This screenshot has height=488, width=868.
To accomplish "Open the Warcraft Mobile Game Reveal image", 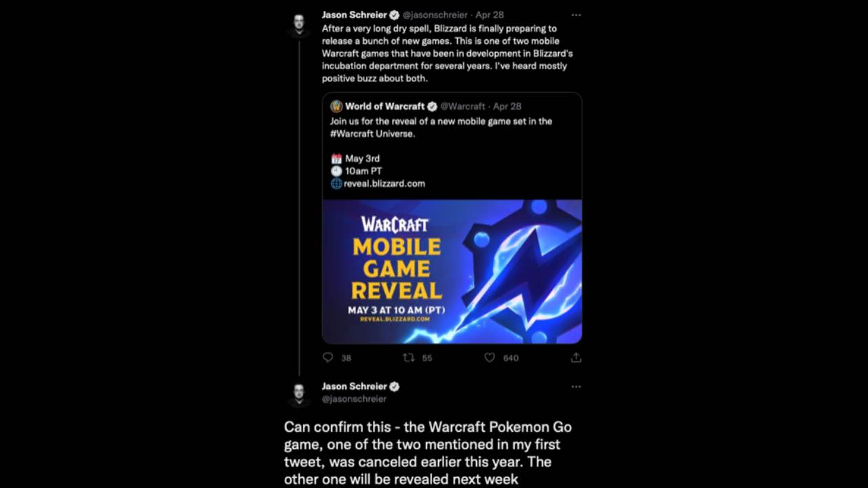I will coord(452,271).
